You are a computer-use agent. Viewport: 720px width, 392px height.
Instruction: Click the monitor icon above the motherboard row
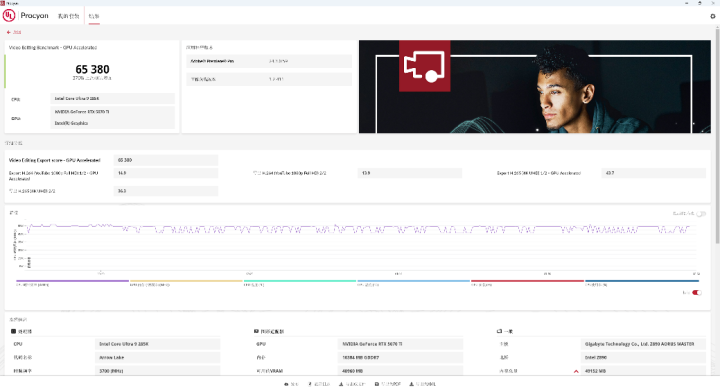499,331
